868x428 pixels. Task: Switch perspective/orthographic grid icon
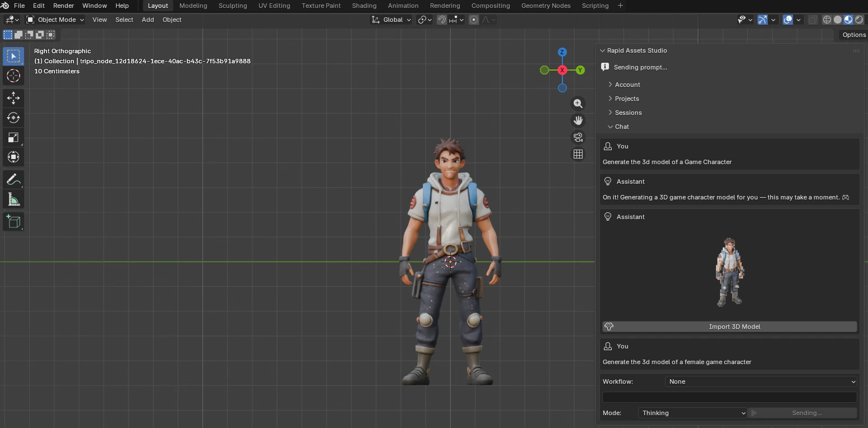click(x=578, y=154)
